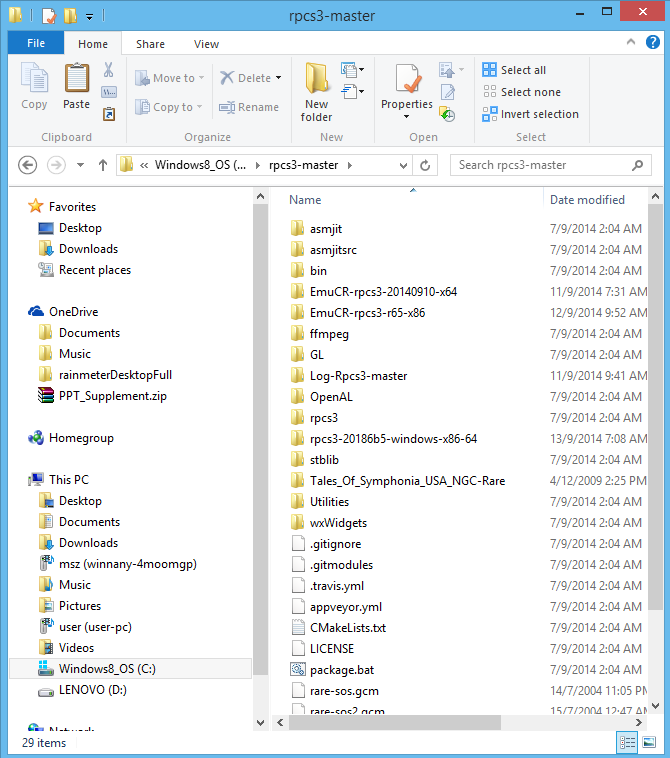Click navigation pane scroll down arrow
The height and width of the screenshot is (758, 670).
tap(260, 723)
